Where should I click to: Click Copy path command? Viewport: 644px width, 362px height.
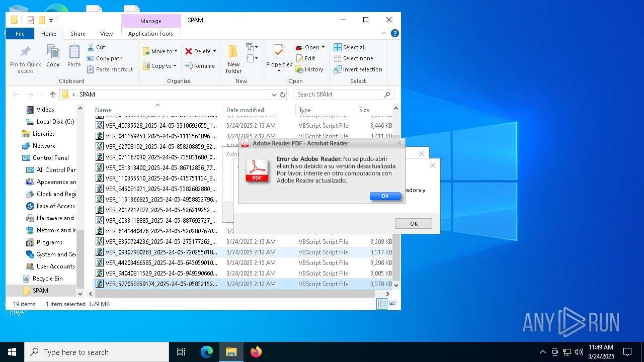pyautogui.click(x=105, y=58)
